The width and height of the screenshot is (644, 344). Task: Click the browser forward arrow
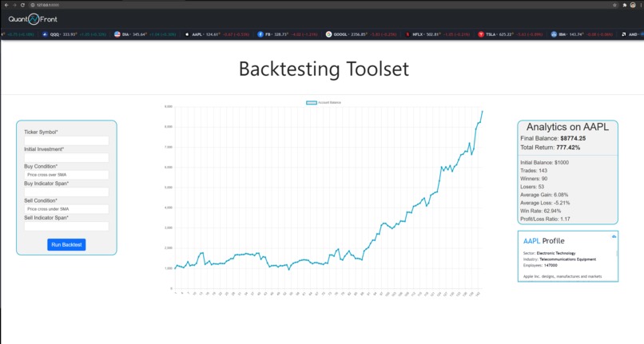[x=14, y=5]
